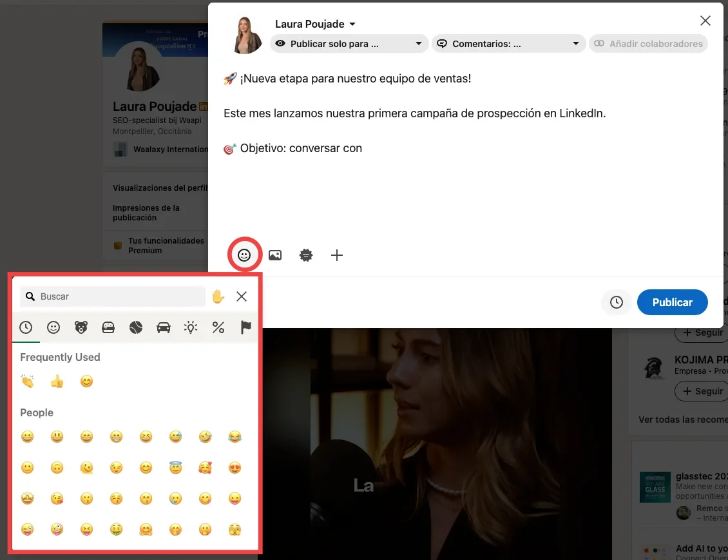Close the emoji picker panel
Image resolution: width=728 pixels, height=560 pixels.
tap(242, 296)
